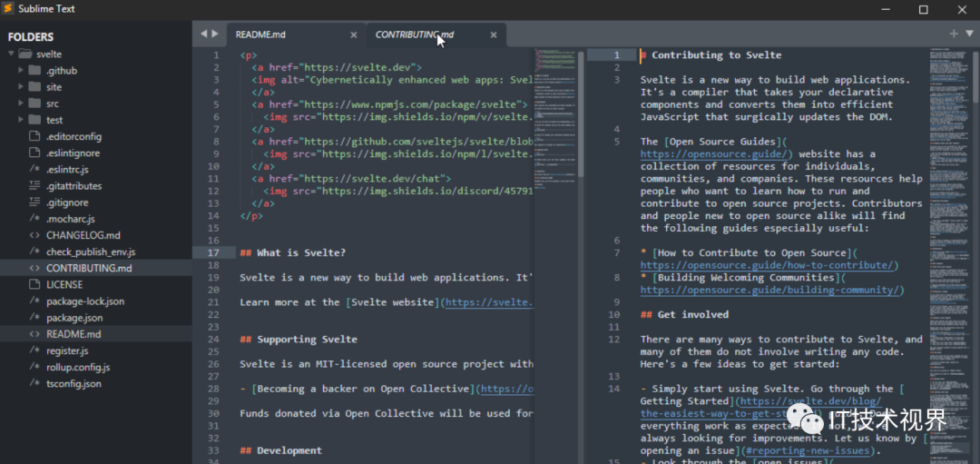
Task: Expand the site folder arrow
Action: click(21, 87)
